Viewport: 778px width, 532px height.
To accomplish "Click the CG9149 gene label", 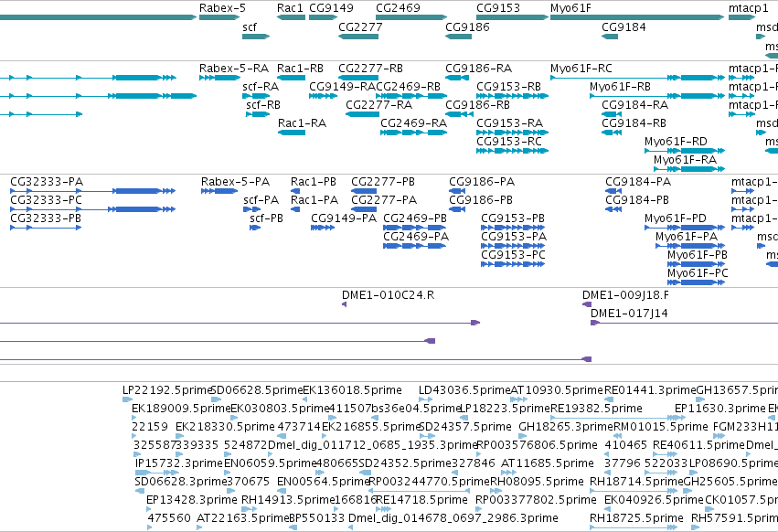I will pyautogui.click(x=331, y=8).
